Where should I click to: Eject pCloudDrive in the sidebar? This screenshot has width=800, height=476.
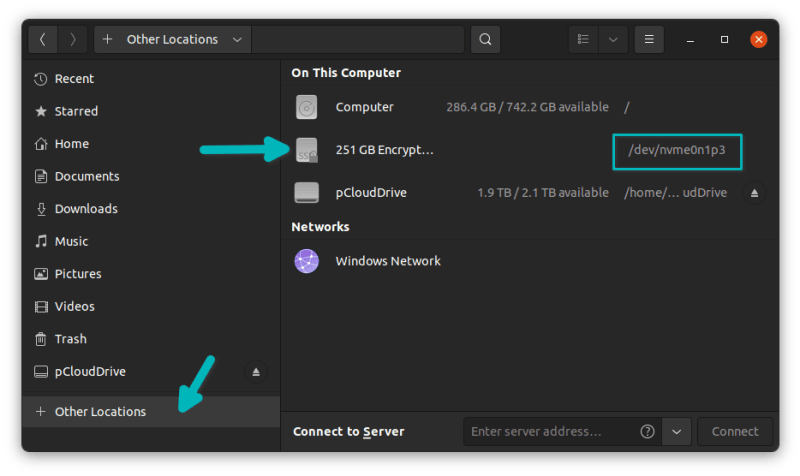click(255, 372)
